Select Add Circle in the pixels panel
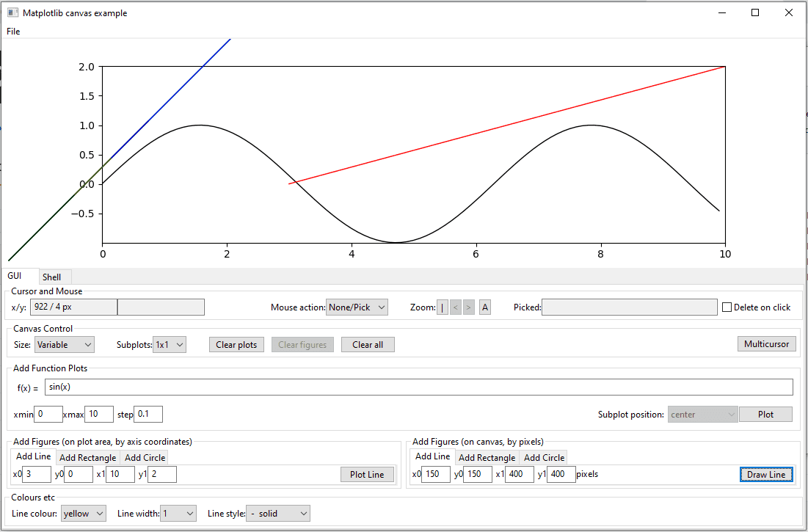Viewport: 808px width, 532px height. pyautogui.click(x=544, y=456)
